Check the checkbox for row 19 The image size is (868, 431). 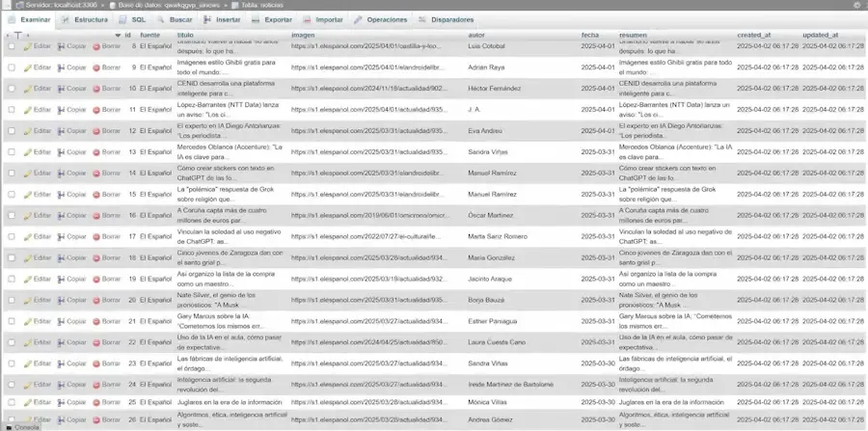[x=12, y=279]
